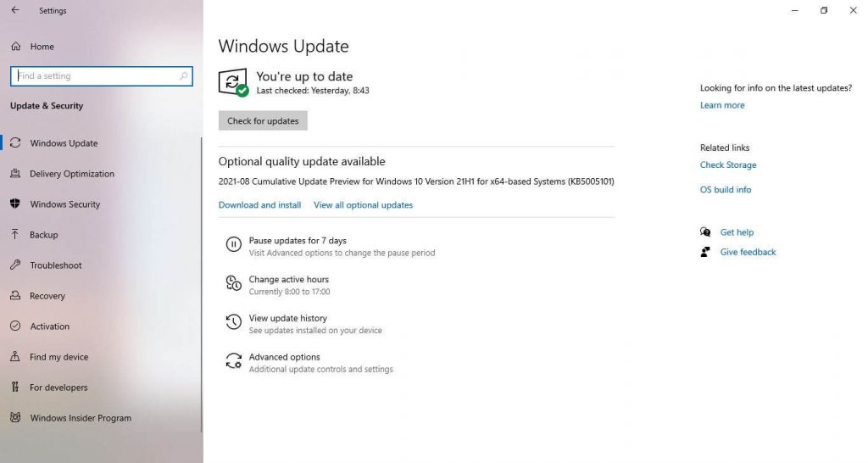Click the Check for updates button
Viewport: 868px width, 463px height.
click(263, 120)
